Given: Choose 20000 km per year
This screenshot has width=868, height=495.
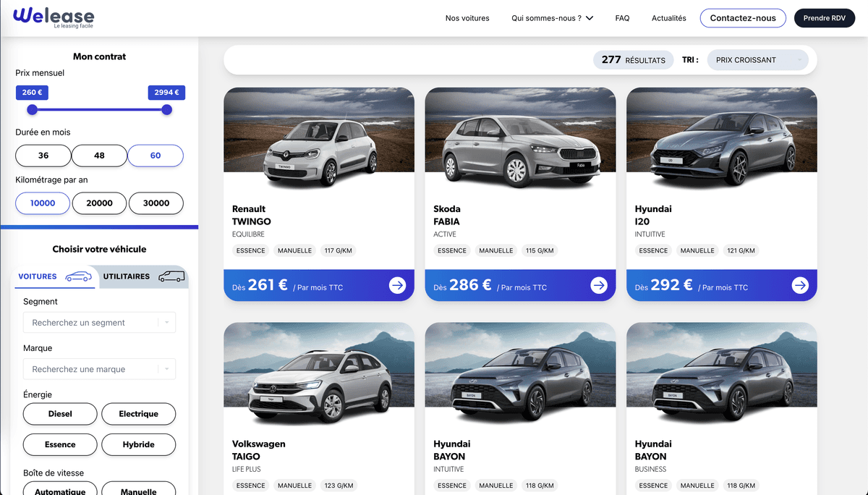Looking at the screenshot, I should [99, 203].
